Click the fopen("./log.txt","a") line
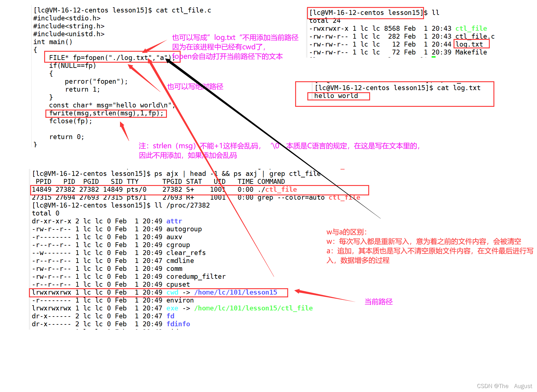 [x=112, y=58]
